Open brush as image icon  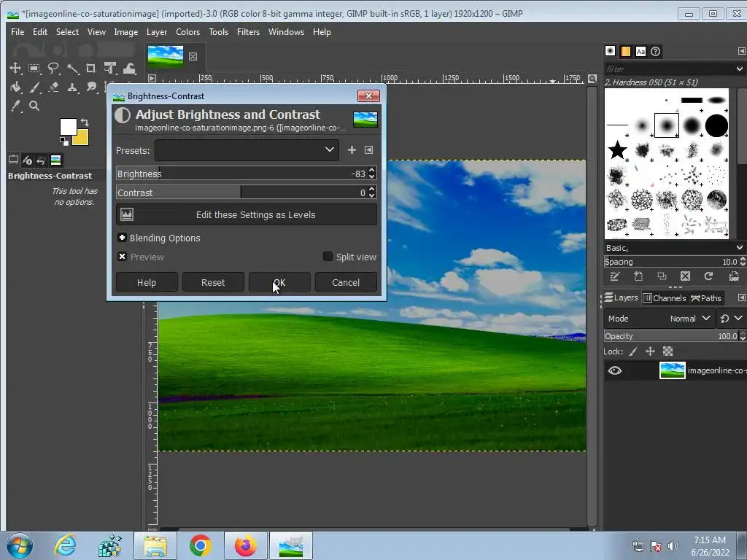(734, 276)
